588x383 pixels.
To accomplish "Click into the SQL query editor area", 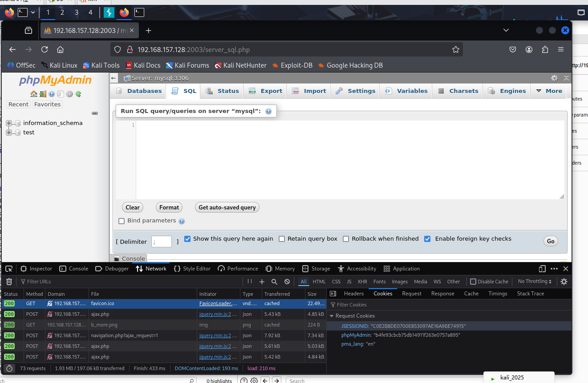I will pyautogui.click(x=350, y=160).
